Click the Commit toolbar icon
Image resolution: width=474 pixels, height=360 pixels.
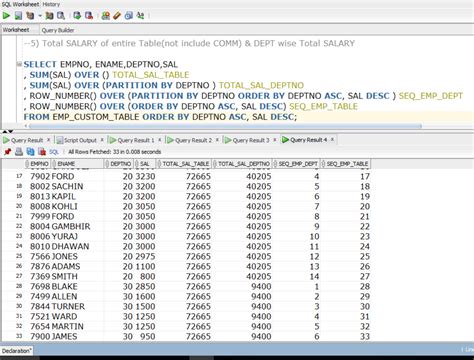click(77, 15)
